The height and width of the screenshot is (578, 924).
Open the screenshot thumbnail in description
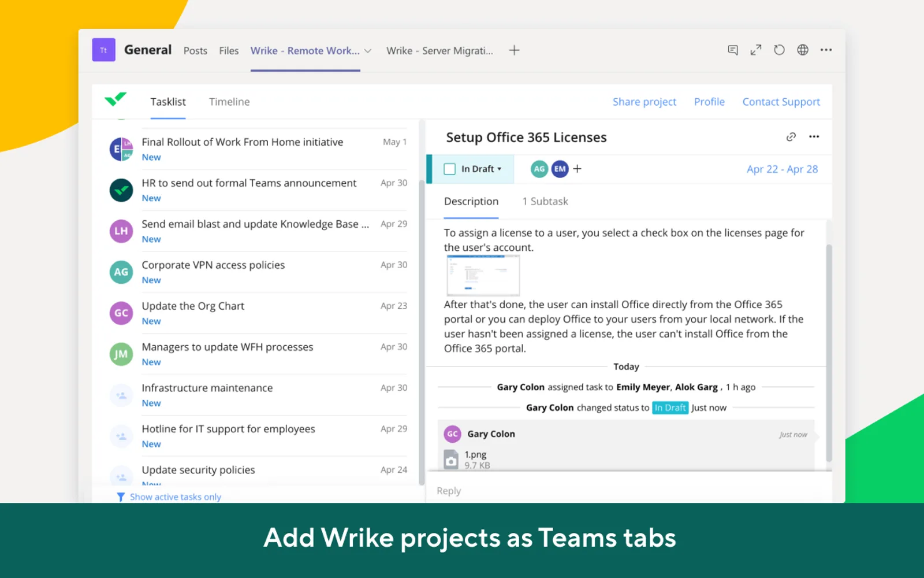[483, 276]
